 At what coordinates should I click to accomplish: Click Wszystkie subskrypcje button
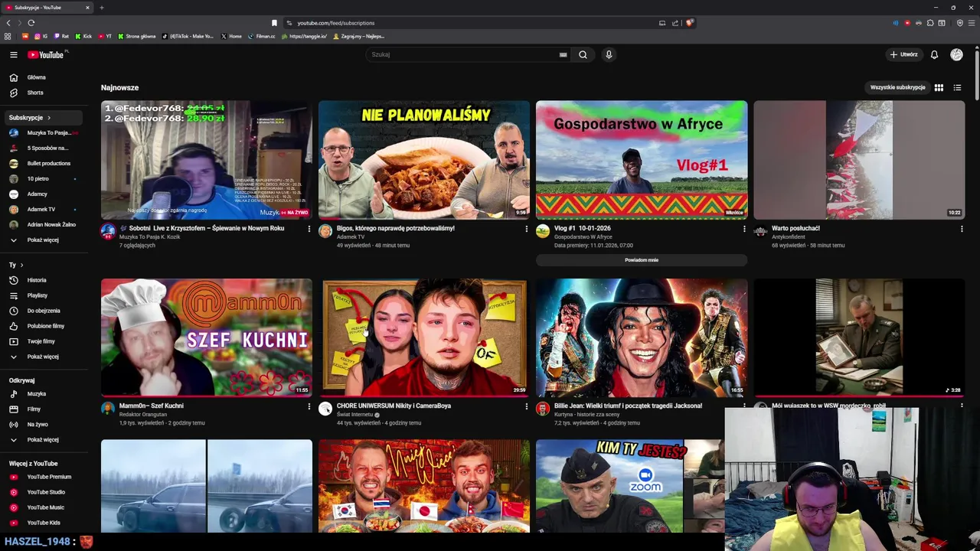897,87
